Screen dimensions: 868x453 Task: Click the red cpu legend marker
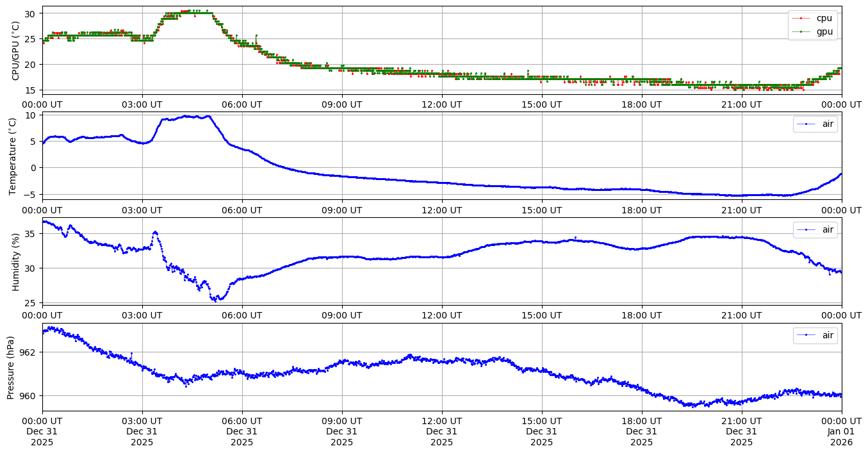801,19
